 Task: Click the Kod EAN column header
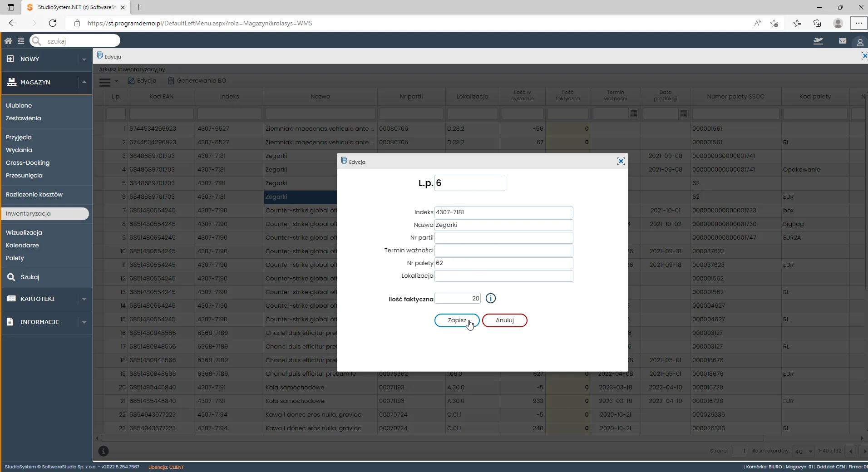(162, 96)
